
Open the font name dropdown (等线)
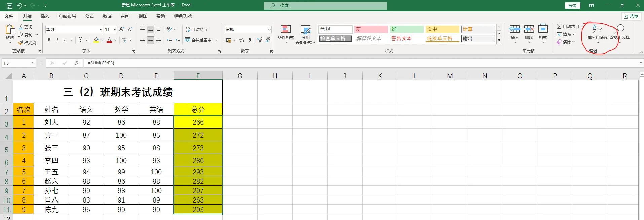pyautogui.click(x=101, y=30)
